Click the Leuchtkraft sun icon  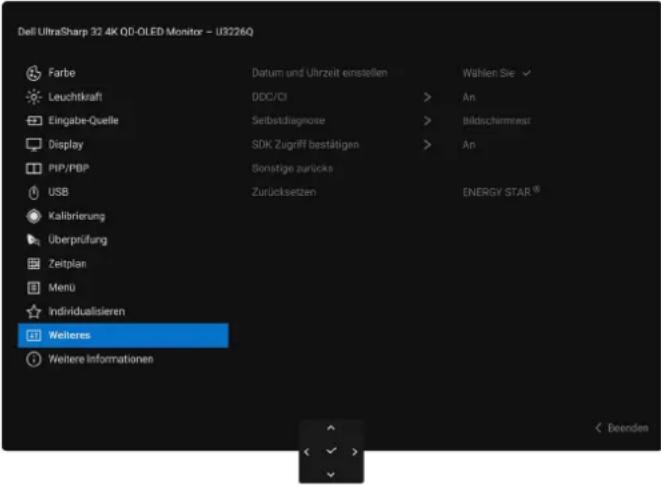[34, 97]
